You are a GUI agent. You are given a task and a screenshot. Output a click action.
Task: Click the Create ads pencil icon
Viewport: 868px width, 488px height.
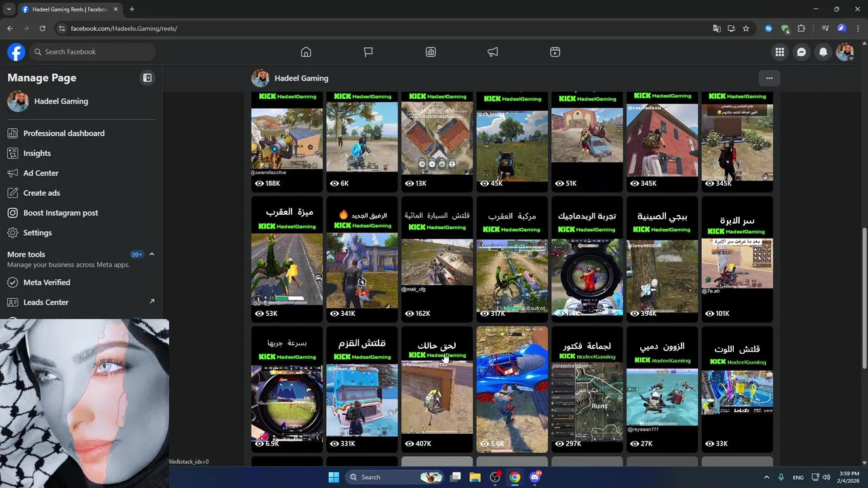(x=13, y=193)
